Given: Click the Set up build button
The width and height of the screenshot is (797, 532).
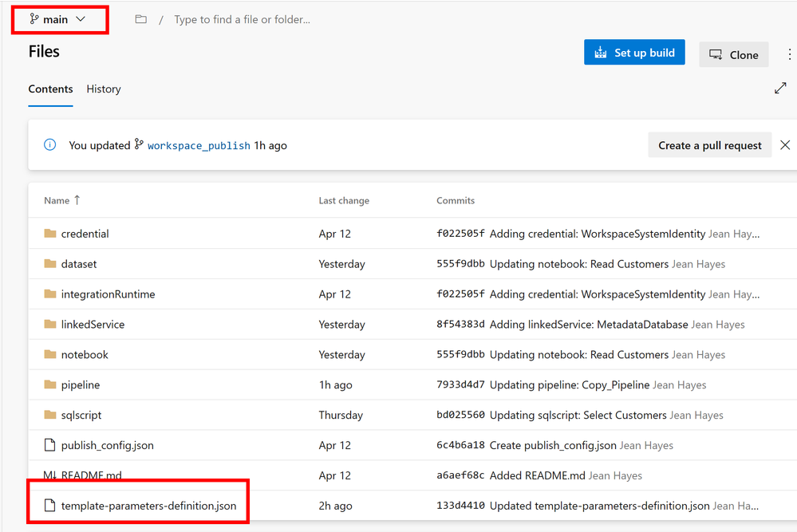Looking at the screenshot, I should point(633,53).
